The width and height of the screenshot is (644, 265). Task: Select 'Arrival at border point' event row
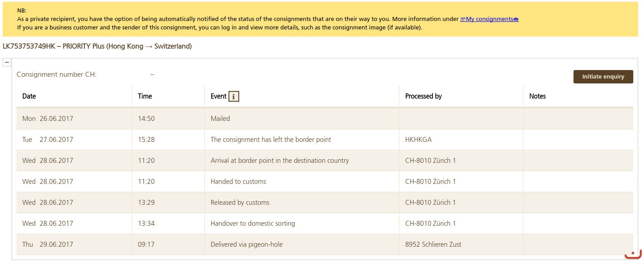point(279,161)
